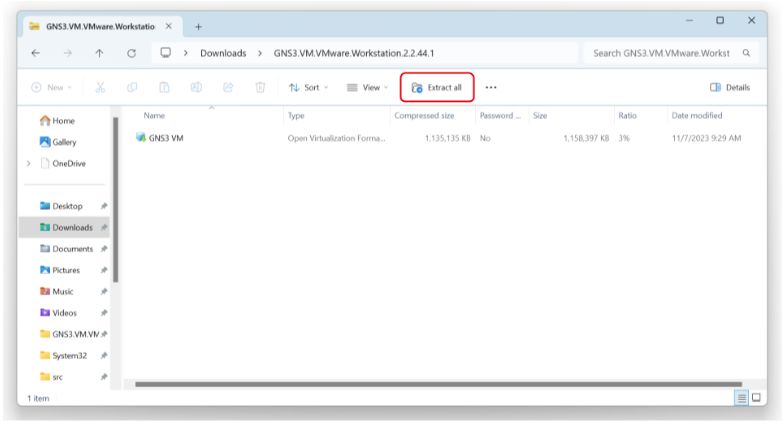Maximize the File Explorer window
Image resolution: width=782 pixels, height=422 pixels.
pyautogui.click(x=720, y=20)
